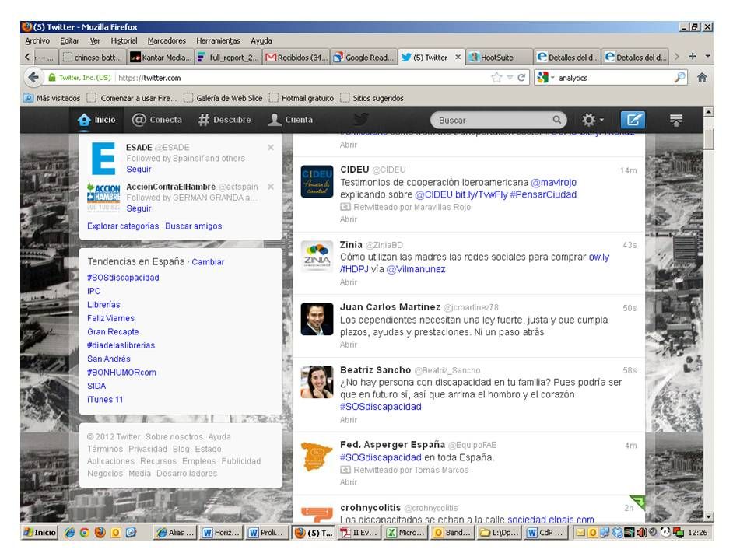Open the Horiz... Word taskbar window
Image resolution: width=747 pixels, height=560 pixels.
(x=222, y=532)
